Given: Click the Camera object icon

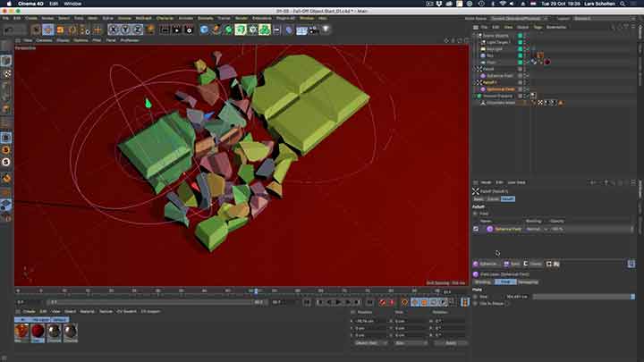Looking at the screenshot, I should point(314,29).
